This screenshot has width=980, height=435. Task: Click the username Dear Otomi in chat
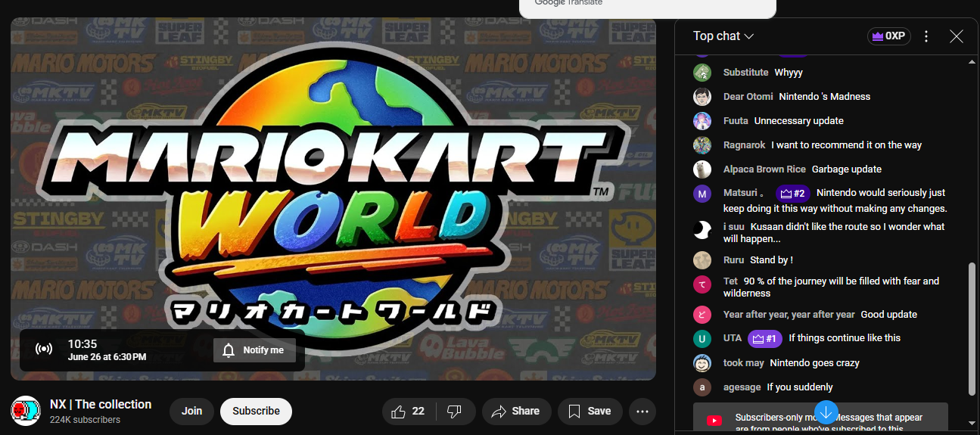pyautogui.click(x=748, y=97)
